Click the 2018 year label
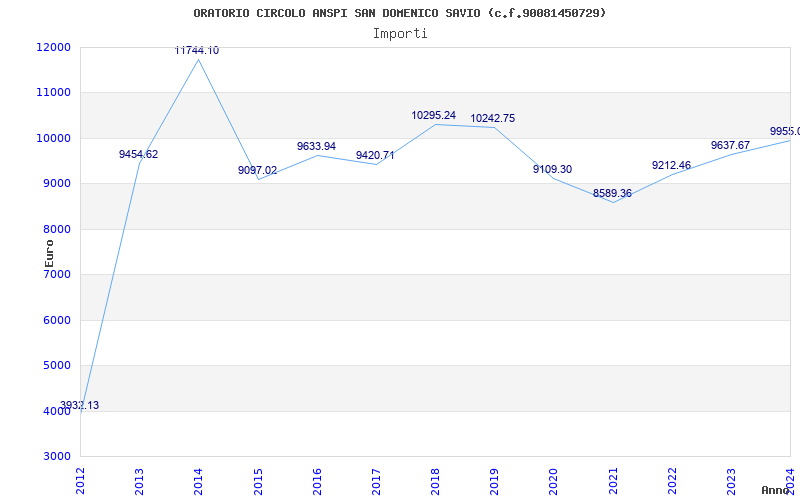 point(435,481)
